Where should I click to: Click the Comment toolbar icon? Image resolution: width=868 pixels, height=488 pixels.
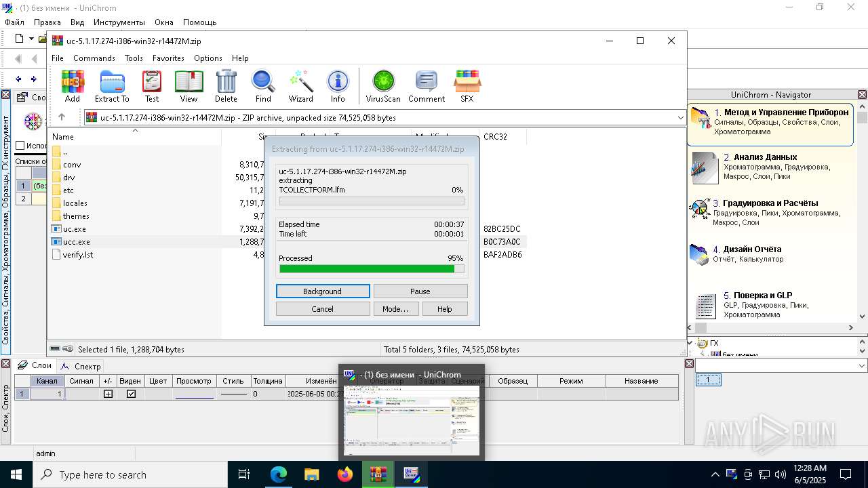tap(427, 86)
